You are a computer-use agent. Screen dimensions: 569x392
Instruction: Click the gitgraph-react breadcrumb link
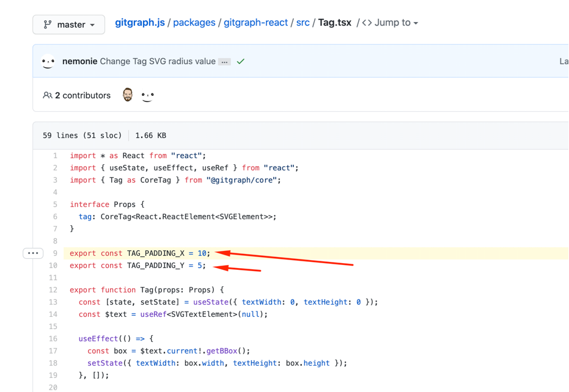coord(257,22)
